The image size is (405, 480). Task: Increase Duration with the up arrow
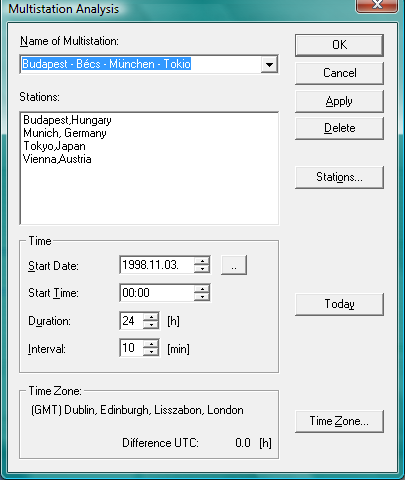151,317
